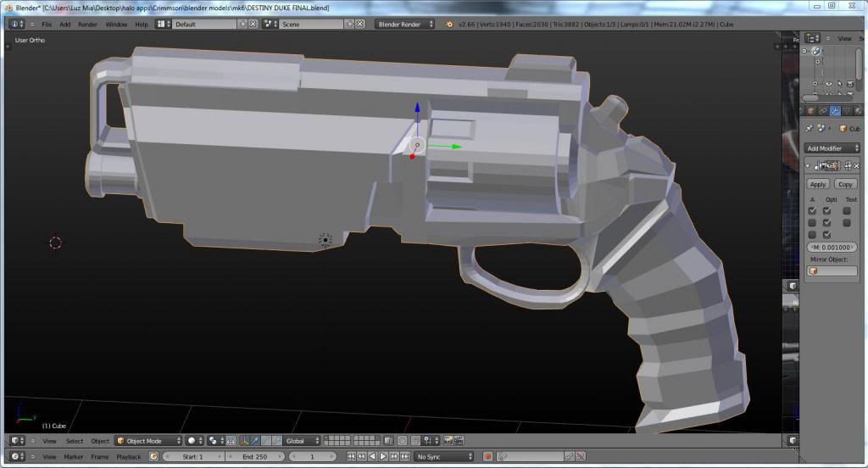The image size is (868, 468).
Task: Jump to the last frame
Action: (405, 457)
